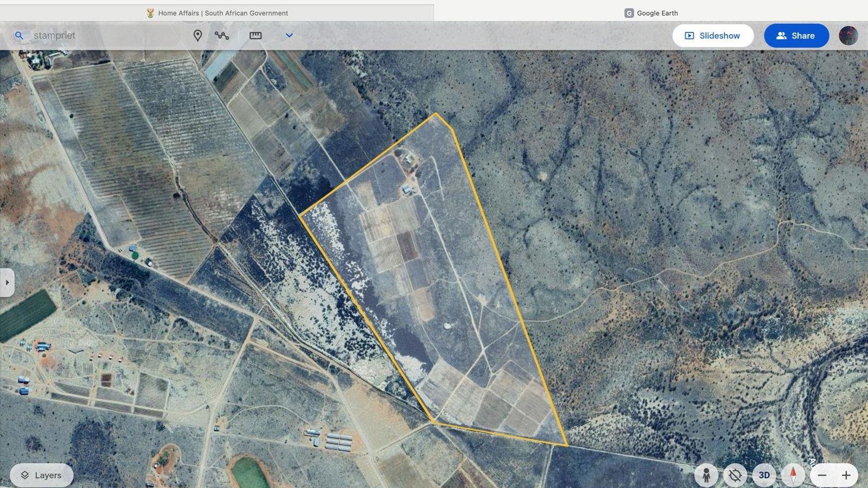Screen dimensions: 868x488
Task: Expand the toolbar dropdown chevron
Action: tap(289, 36)
